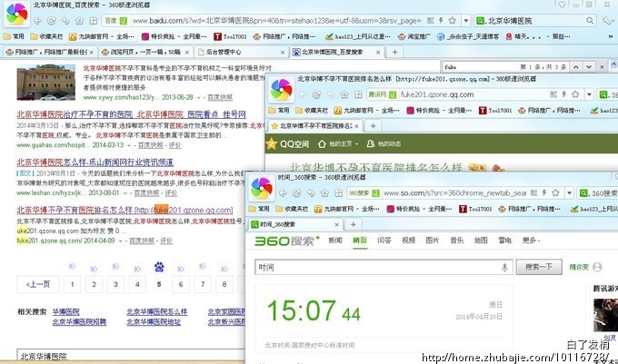Select the 新闻 tab in 360搜索
Viewport: 618px width, 364px height.
pyautogui.click(x=335, y=240)
